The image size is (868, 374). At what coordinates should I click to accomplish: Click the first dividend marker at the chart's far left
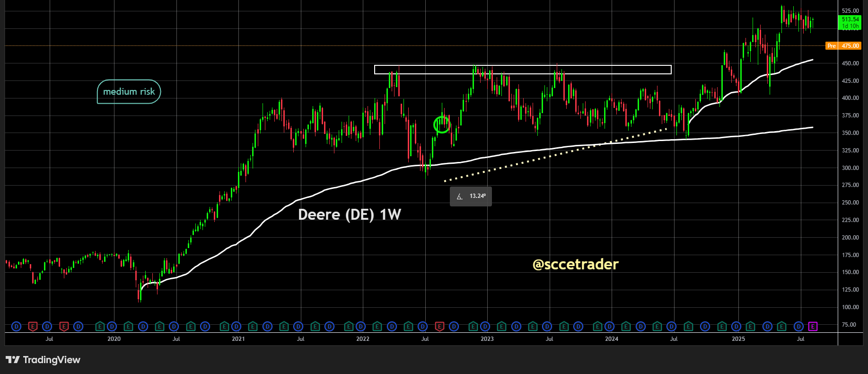click(x=17, y=326)
